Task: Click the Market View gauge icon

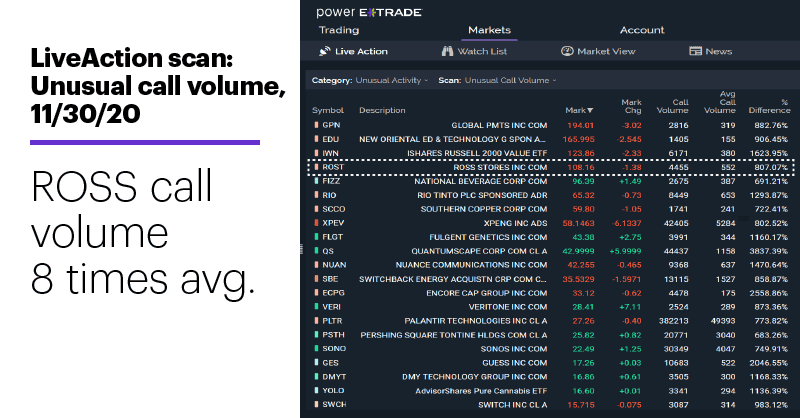Action: pos(567,51)
